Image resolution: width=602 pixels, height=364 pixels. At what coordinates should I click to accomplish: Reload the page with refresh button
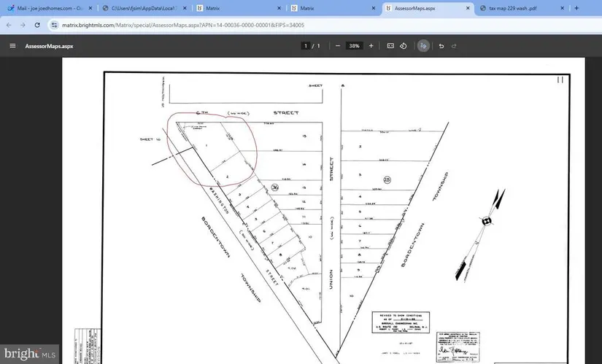(39, 25)
